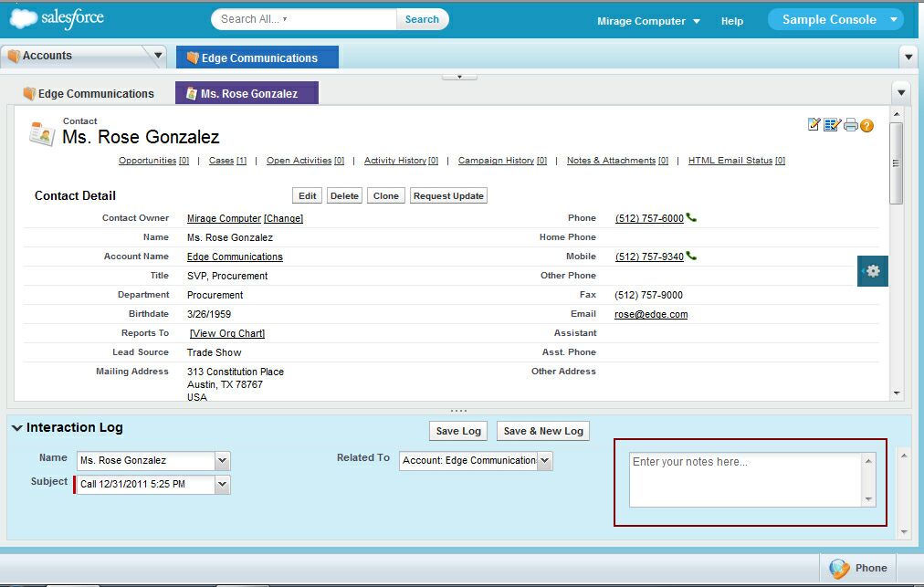This screenshot has width=924, height=587.
Task: Open the gear sidebar panel icon
Action: pyautogui.click(x=873, y=271)
